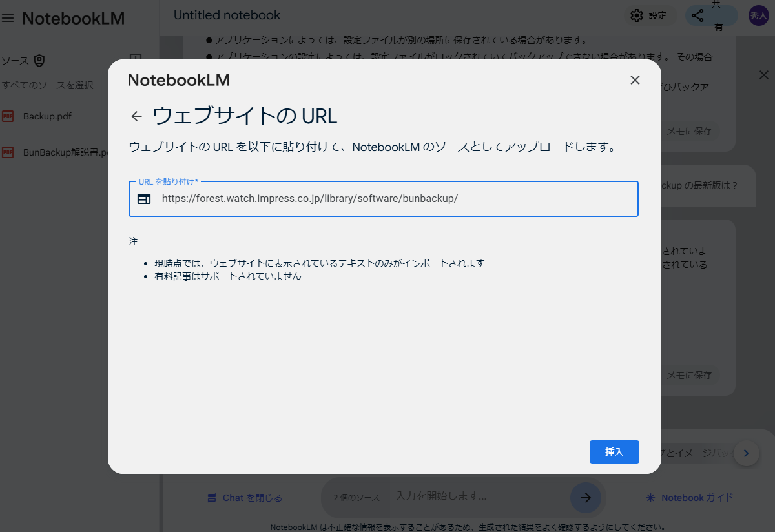Open the 秀人 account avatar
Image resolution: width=775 pixels, height=532 pixels.
point(758,15)
